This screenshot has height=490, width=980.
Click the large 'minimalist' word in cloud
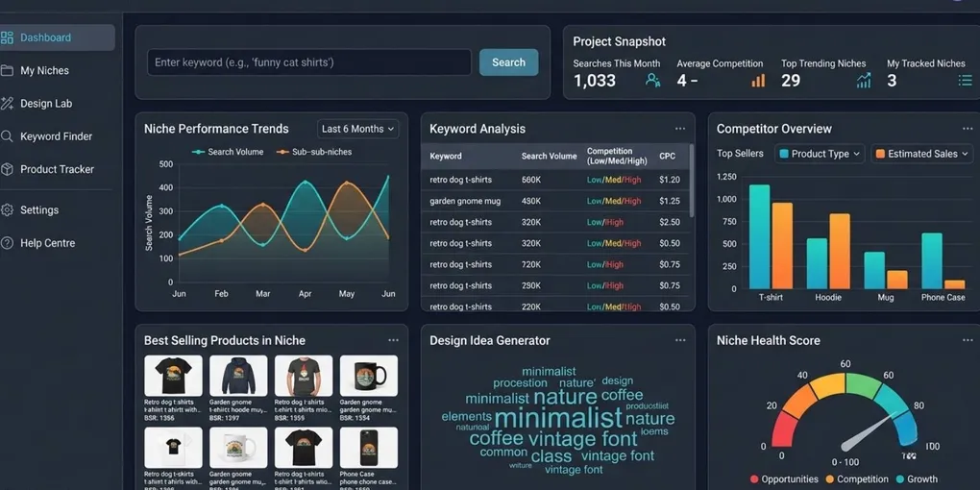pyautogui.click(x=558, y=418)
